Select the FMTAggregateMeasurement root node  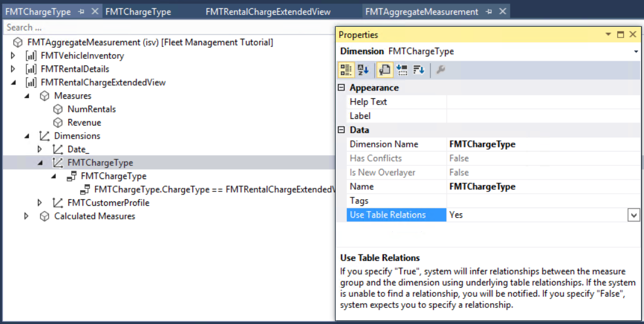pos(150,42)
